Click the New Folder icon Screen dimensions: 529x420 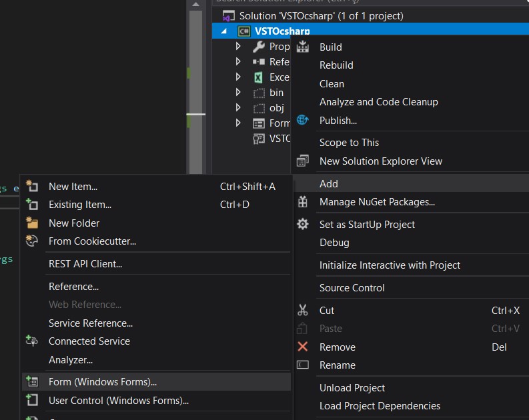pyautogui.click(x=32, y=223)
